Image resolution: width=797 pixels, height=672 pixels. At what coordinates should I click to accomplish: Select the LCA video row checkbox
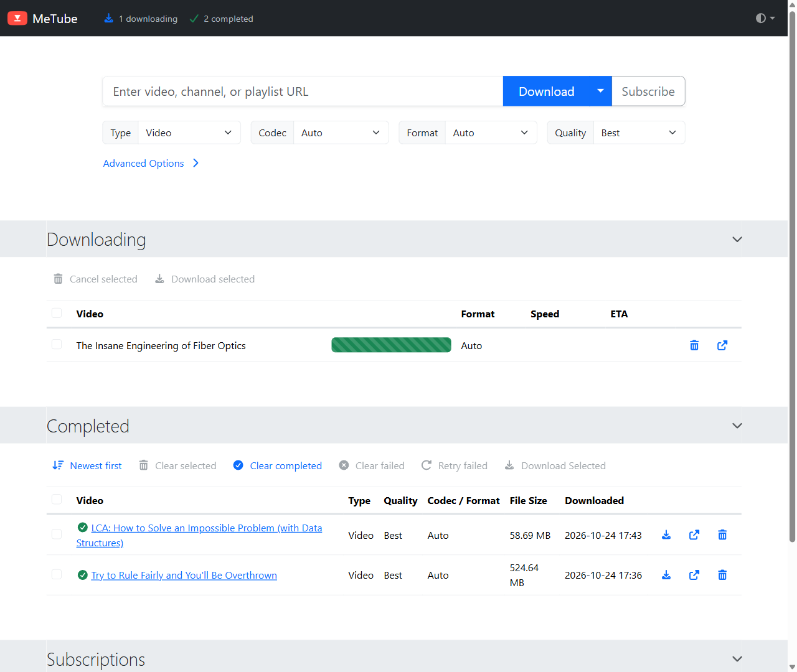(57, 534)
